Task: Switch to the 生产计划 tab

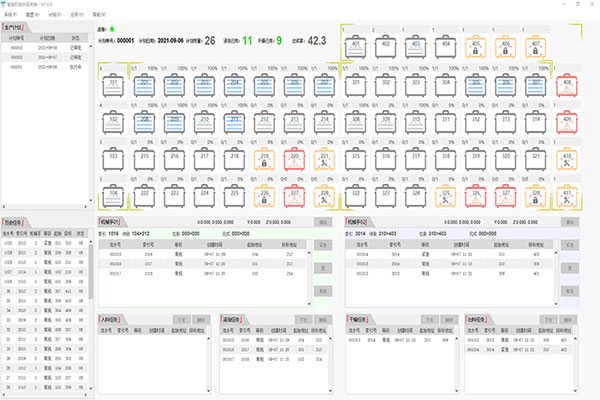Action: [13, 28]
